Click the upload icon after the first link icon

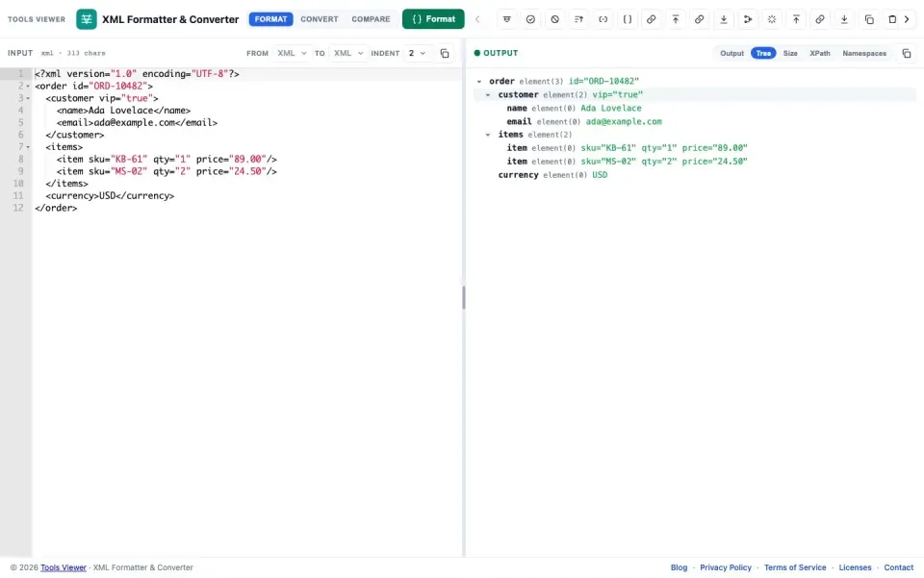pyautogui.click(x=676, y=19)
